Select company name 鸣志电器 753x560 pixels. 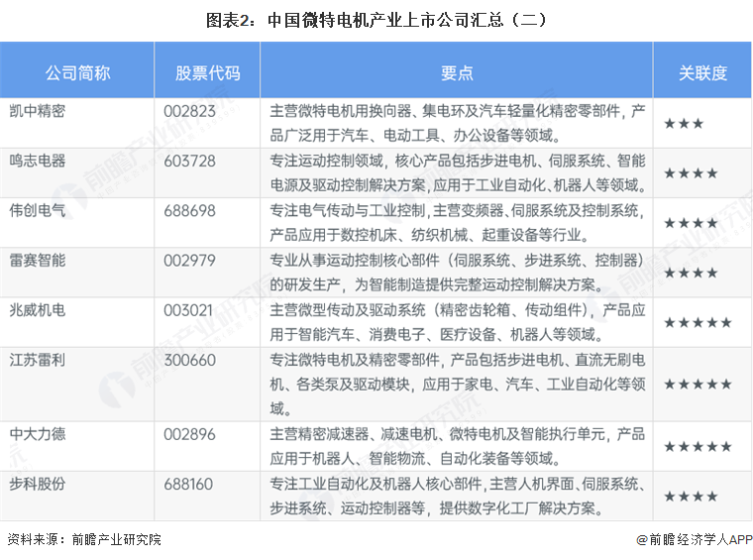(38, 161)
